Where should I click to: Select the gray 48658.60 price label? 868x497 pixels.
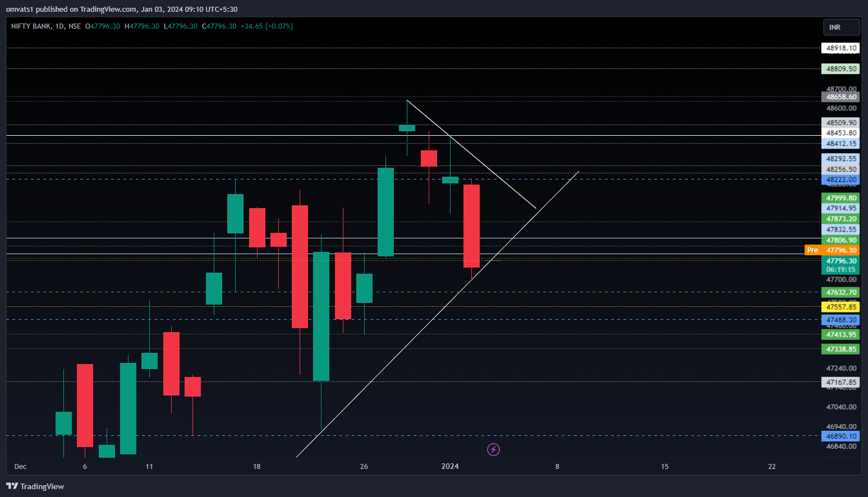(x=841, y=97)
